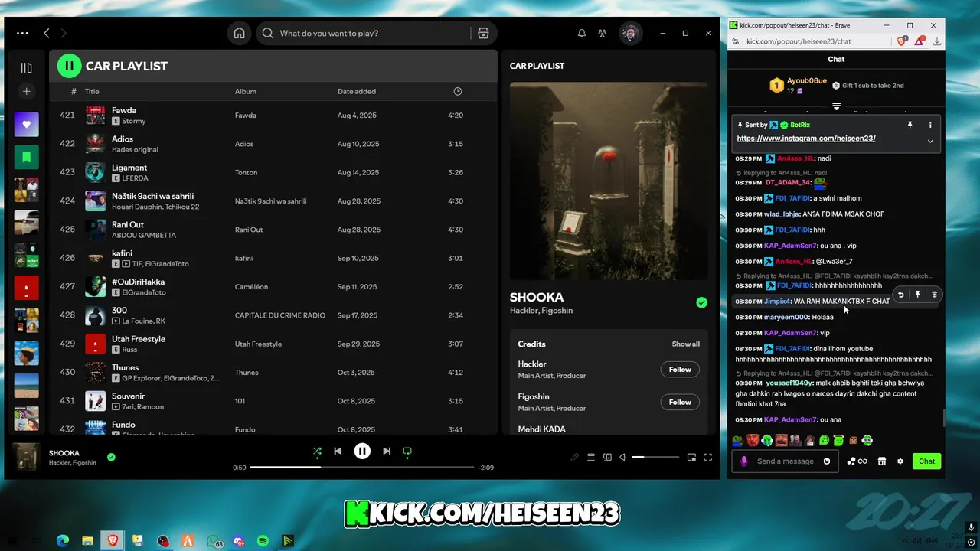Screen dimensions: 980x551
Task: Toggle shuffle in player controls
Action: click(x=317, y=452)
